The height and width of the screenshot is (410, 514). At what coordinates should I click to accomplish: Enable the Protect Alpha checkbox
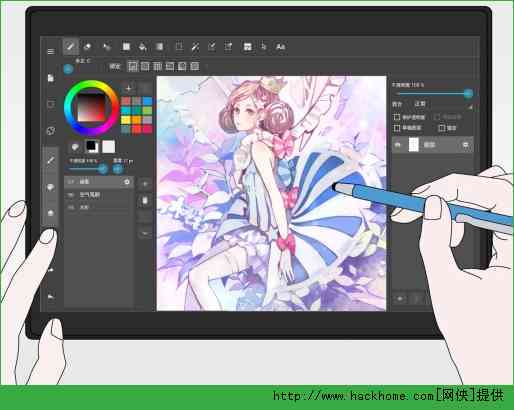397,117
